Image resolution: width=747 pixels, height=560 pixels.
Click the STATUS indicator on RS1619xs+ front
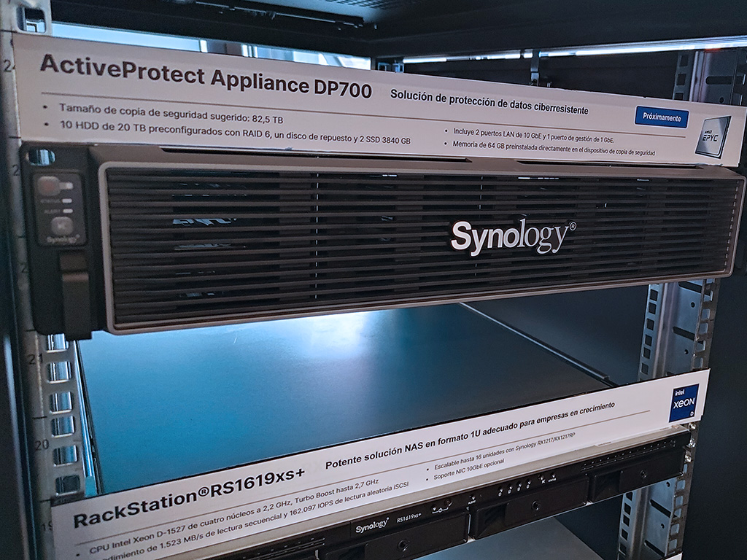[551, 478]
